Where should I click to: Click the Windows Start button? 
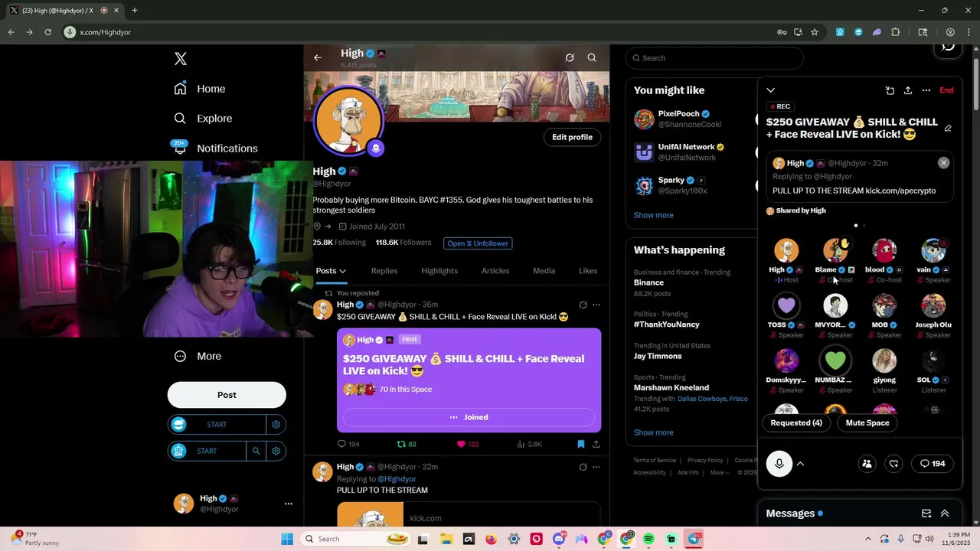[x=287, y=539]
